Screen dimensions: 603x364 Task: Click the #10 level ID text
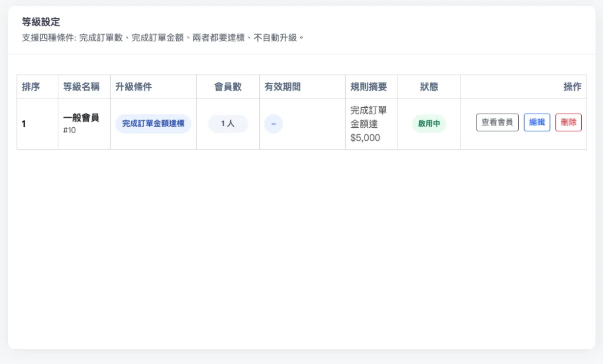pos(69,130)
